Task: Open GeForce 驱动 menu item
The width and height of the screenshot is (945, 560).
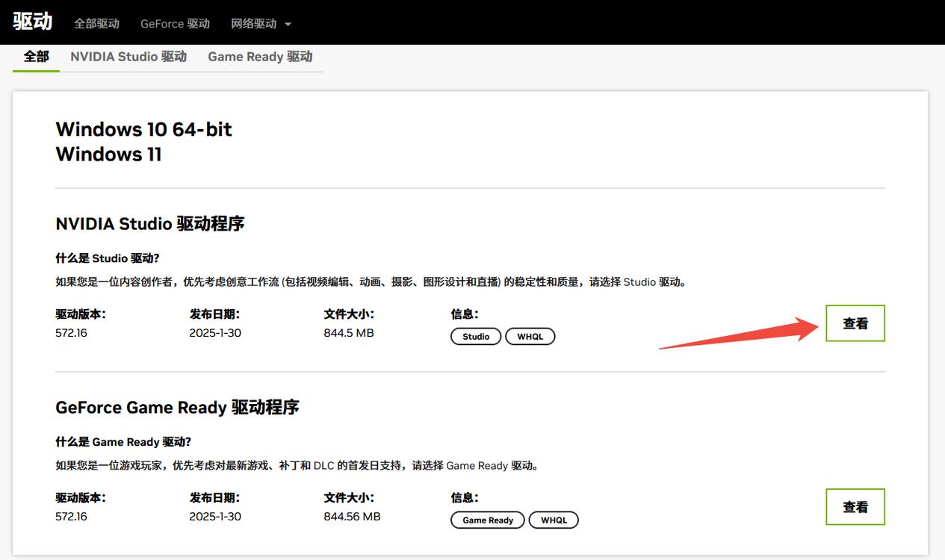Action: [175, 23]
